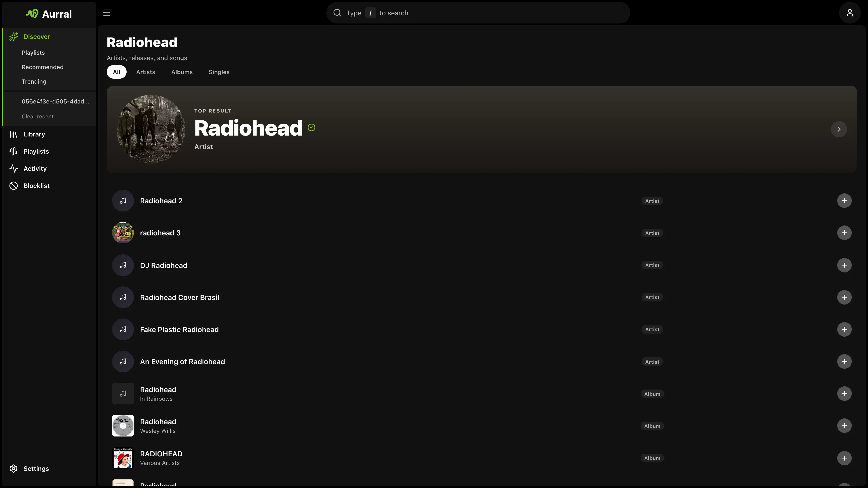Click the 'Various Artists' subtitle text

pyautogui.click(x=160, y=463)
